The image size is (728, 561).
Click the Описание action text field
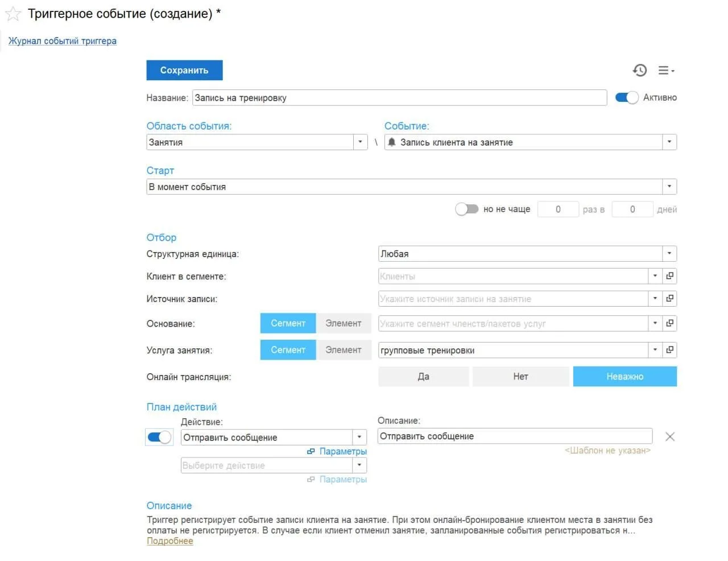coord(515,436)
